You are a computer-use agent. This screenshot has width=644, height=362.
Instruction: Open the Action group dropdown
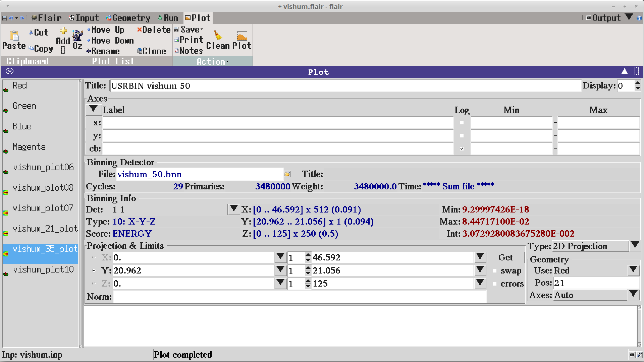pos(213,61)
